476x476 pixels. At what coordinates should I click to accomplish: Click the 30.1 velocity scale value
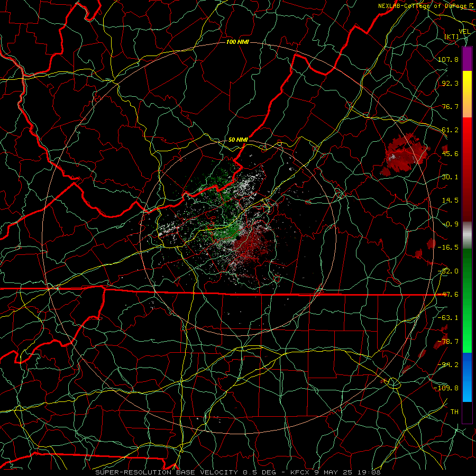point(450,177)
